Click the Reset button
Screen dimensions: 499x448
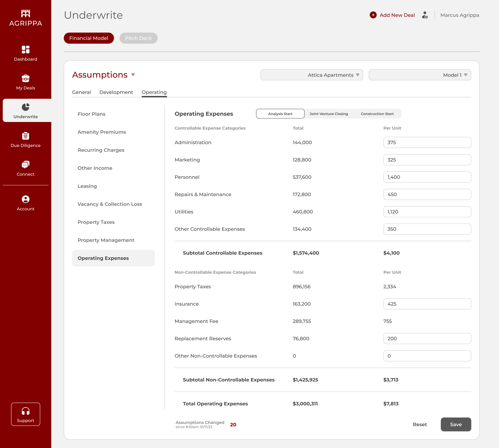pos(420,424)
